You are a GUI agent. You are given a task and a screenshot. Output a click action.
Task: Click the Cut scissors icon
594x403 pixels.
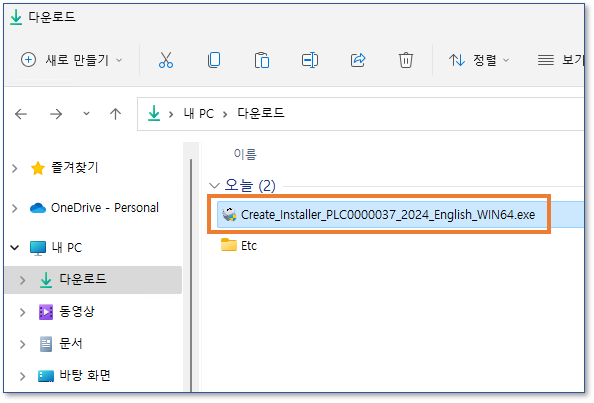point(166,60)
